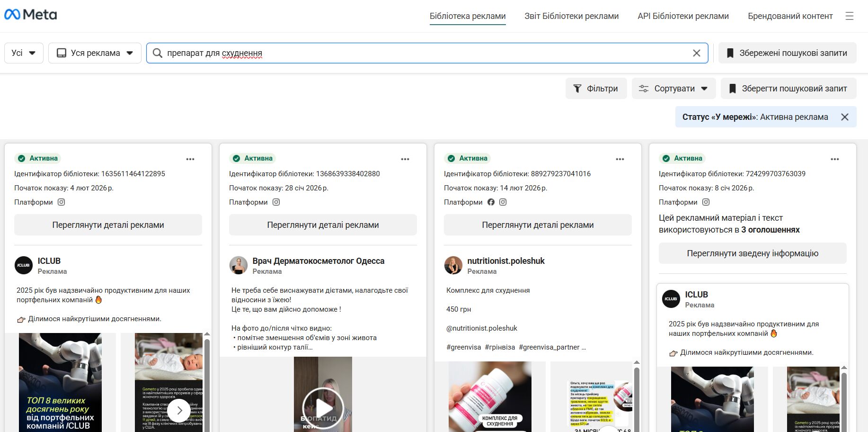Click Активна status badge on ad 1635611464122895

tap(38, 158)
